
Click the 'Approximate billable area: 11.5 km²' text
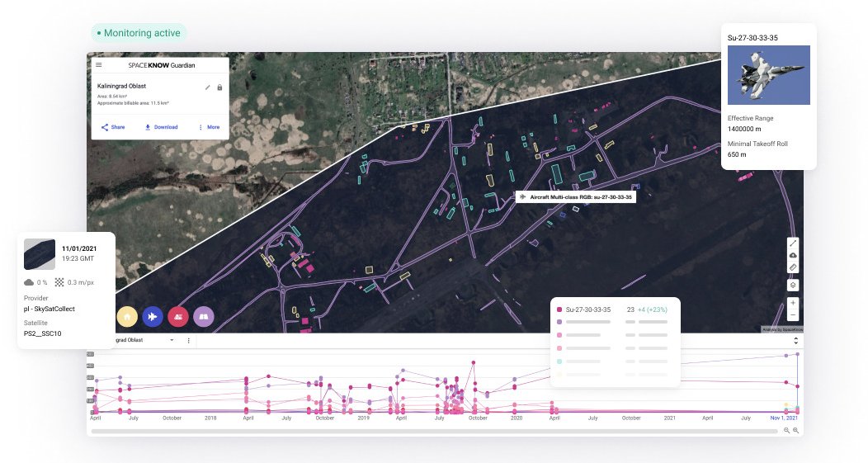pyautogui.click(x=133, y=103)
